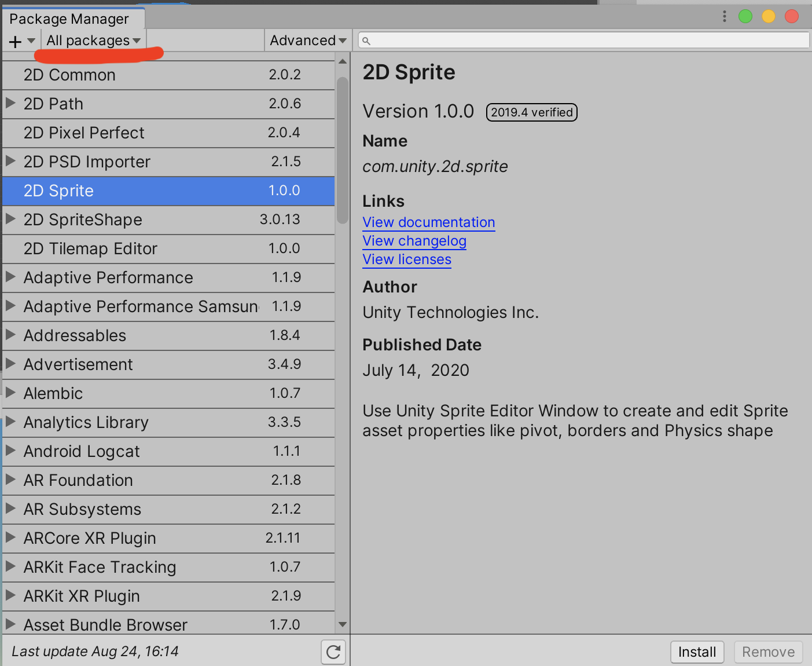
Task: Select the Android Logcat row
Action: 168,452
